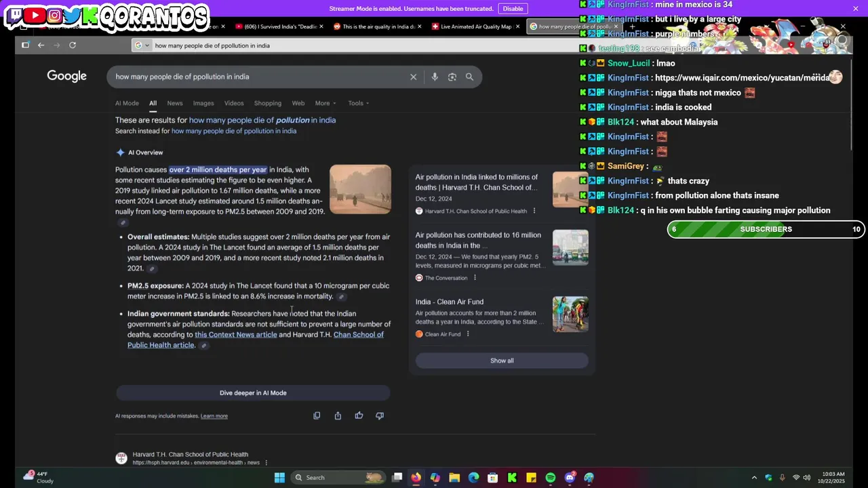The height and width of the screenshot is (488, 868).
Task: Disable Streamer Mode
Action: click(513, 8)
